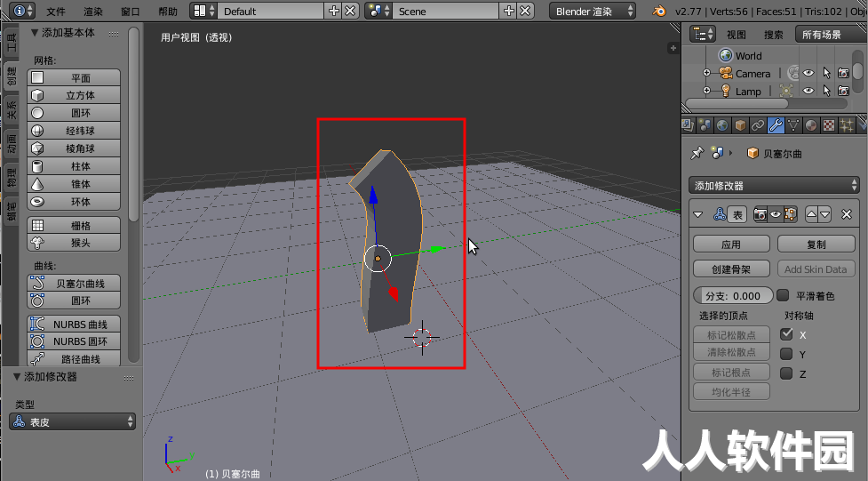Screen dimensions: 868x481
Task: Open the Scene properties tab
Action: tap(705, 125)
